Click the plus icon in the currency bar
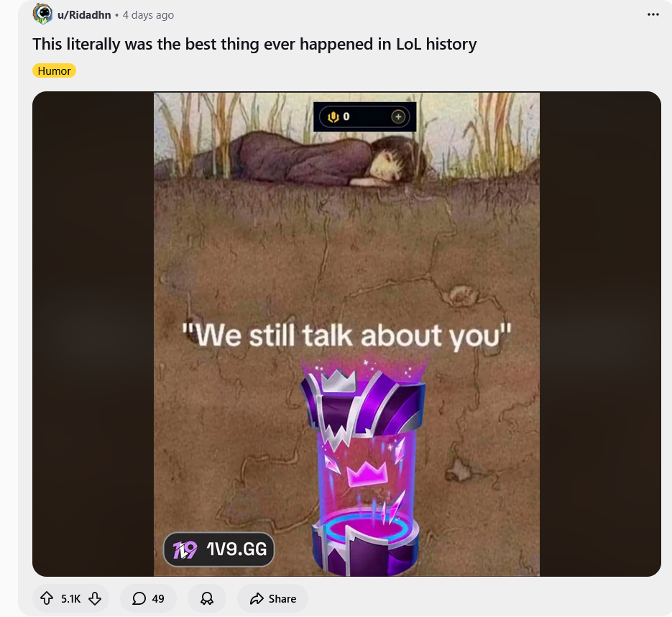672x617 pixels. pyautogui.click(x=398, y=116)
